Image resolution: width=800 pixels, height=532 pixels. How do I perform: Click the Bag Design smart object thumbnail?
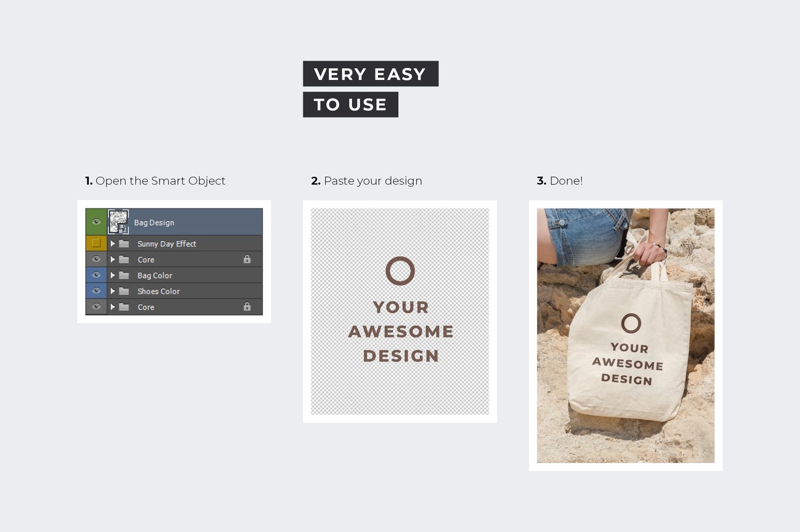point(119,222)
